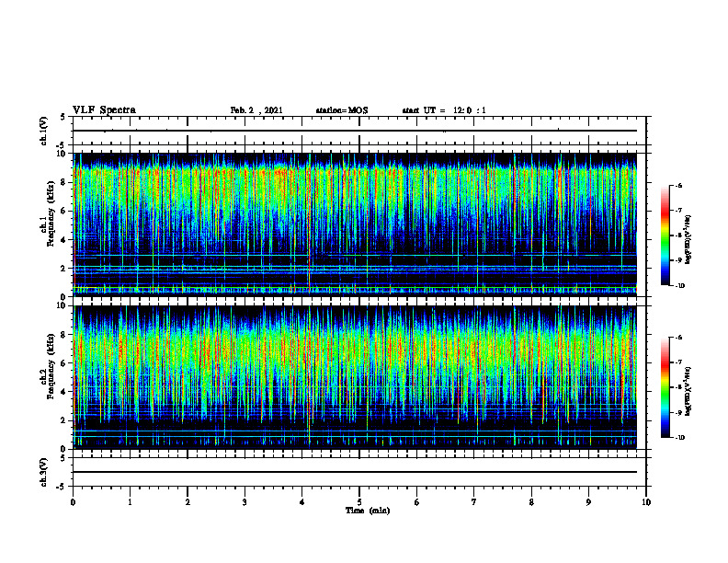
Task: Click the "ch.1(V)" axis label of the top strip
Action: [x=43, y=131]
